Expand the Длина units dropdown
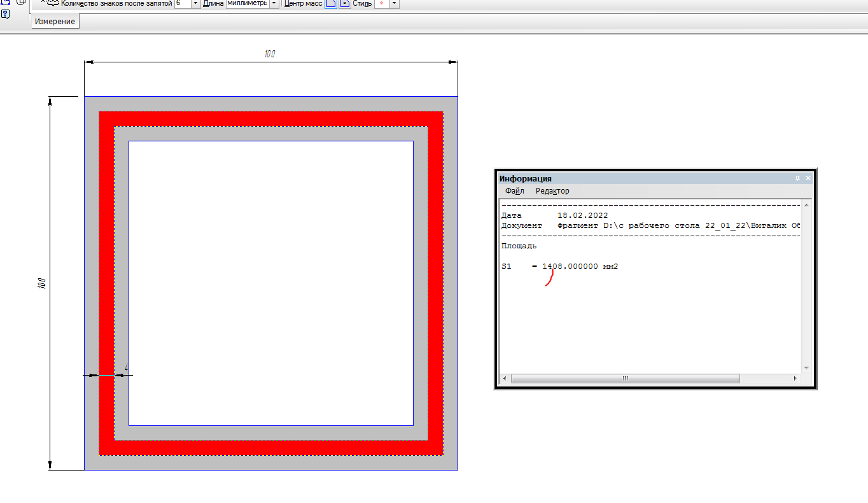 274,4
